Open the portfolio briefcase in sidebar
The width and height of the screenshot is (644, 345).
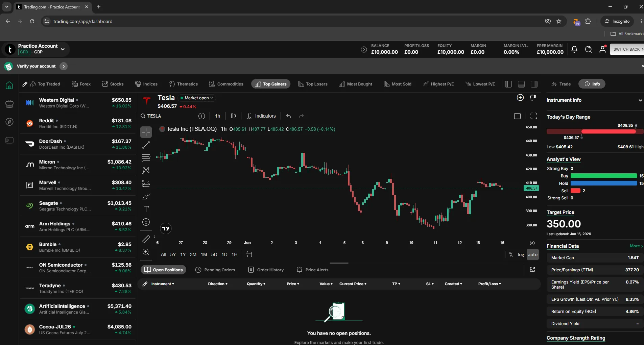click(x=9, y=104)
